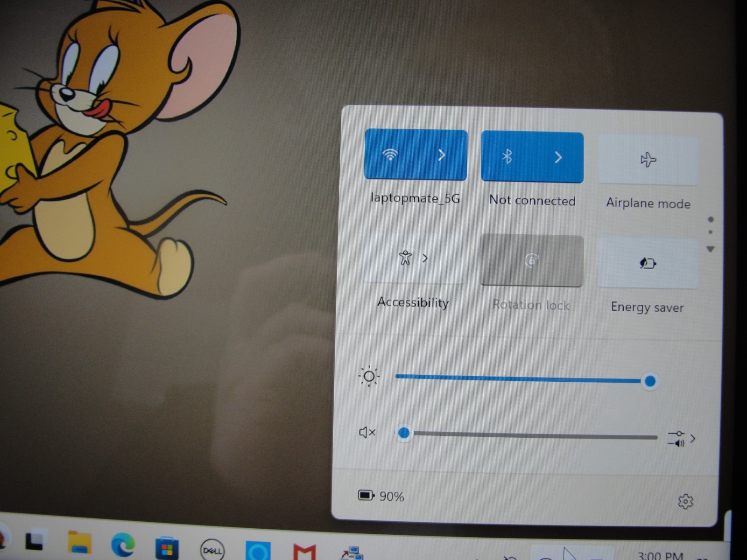
Task: Click the "Not connected" Bluetooth status text
Action: [532, 200]
